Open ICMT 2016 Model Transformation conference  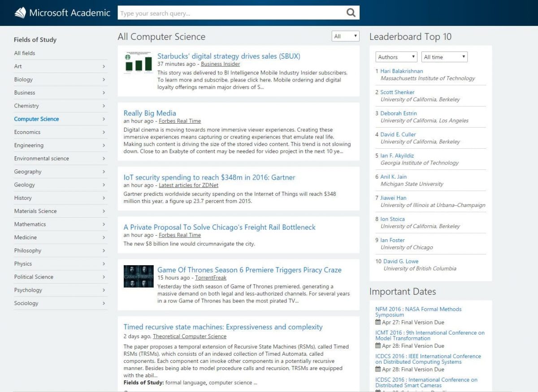click(x=430, y=336)
